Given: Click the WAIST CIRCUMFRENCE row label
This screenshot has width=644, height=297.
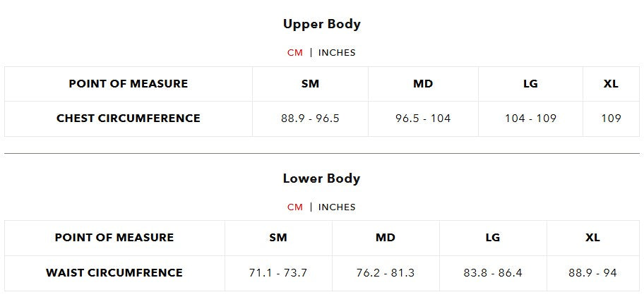Looking at the screenshot, I should click(x=114, y=273).
